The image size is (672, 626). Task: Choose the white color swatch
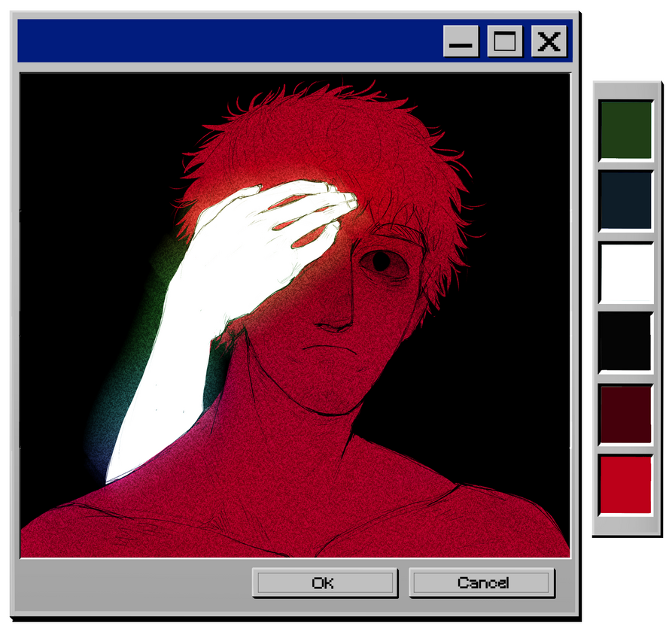[x=625, y=272]
